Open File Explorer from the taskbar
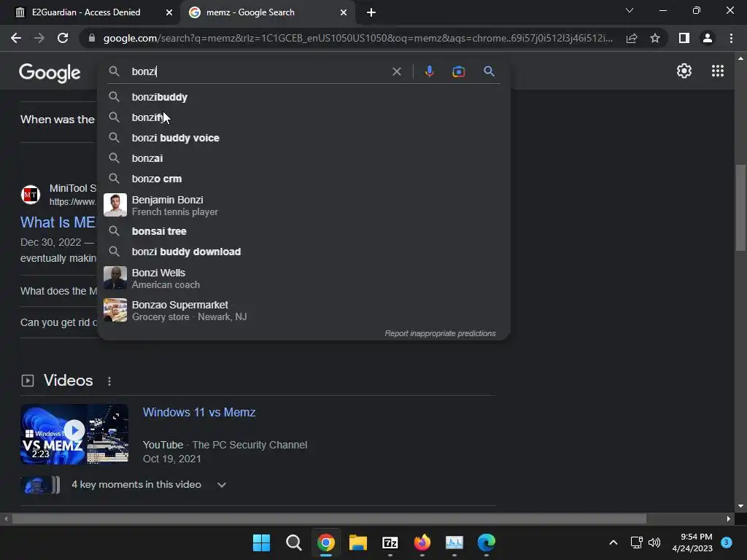The height and width of the screenshot is (560, 747). point(357,542)
